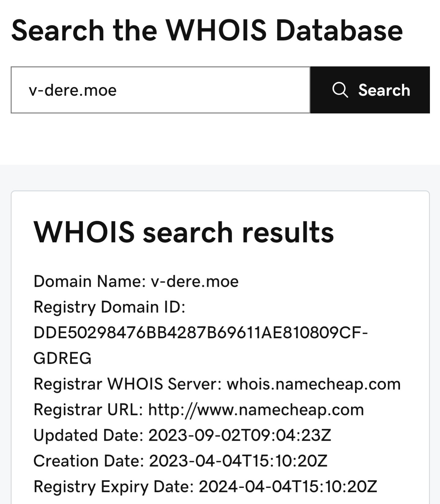
Task: Click the magnifying glass icon in Search button
Action: click(x=340, y=90)
